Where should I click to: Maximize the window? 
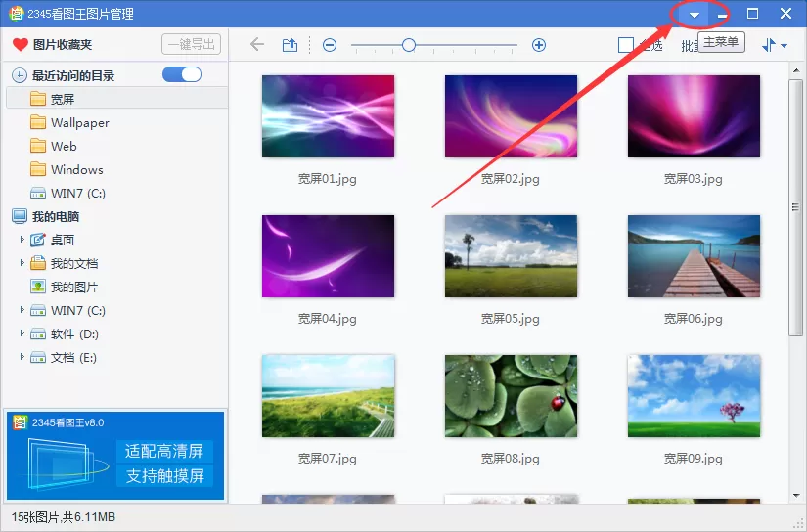752,14
